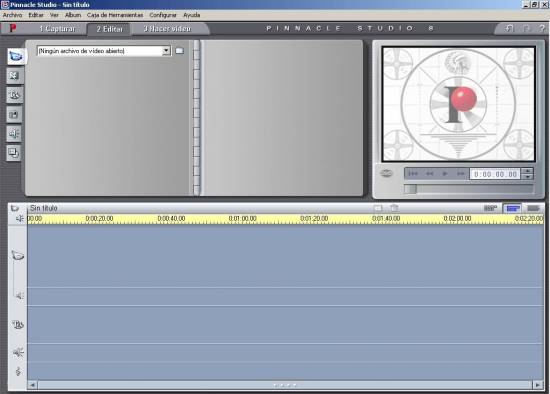Viewport: 550px width, 394px height.
Task: Open the titles album tab
Action: coord(14,95)
